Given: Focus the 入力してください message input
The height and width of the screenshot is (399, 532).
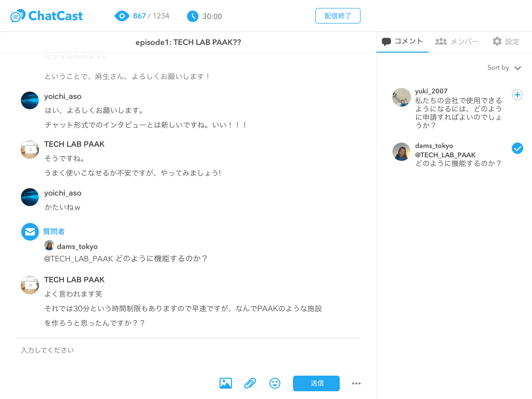Looking at the screenshot, I should (x=188, y=350).
